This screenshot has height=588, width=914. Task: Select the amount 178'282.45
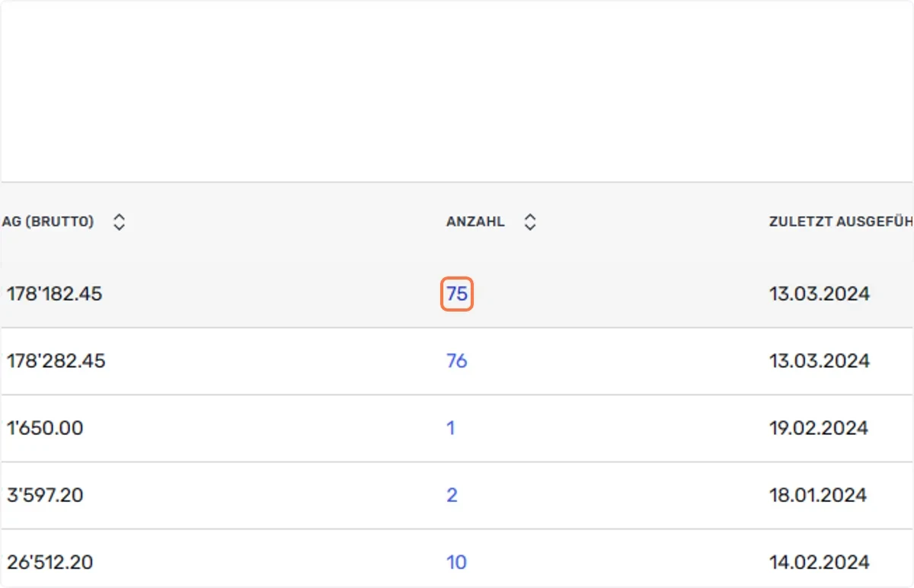pos(56,361)
